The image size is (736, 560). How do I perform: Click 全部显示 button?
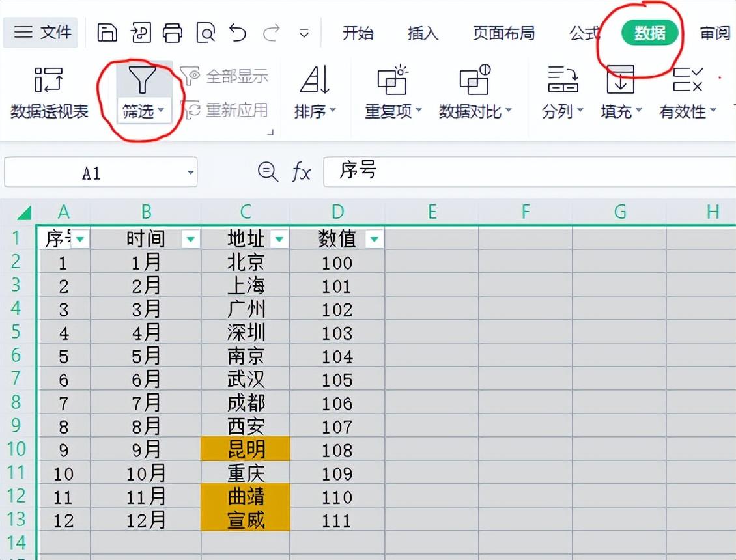[224, 76]
